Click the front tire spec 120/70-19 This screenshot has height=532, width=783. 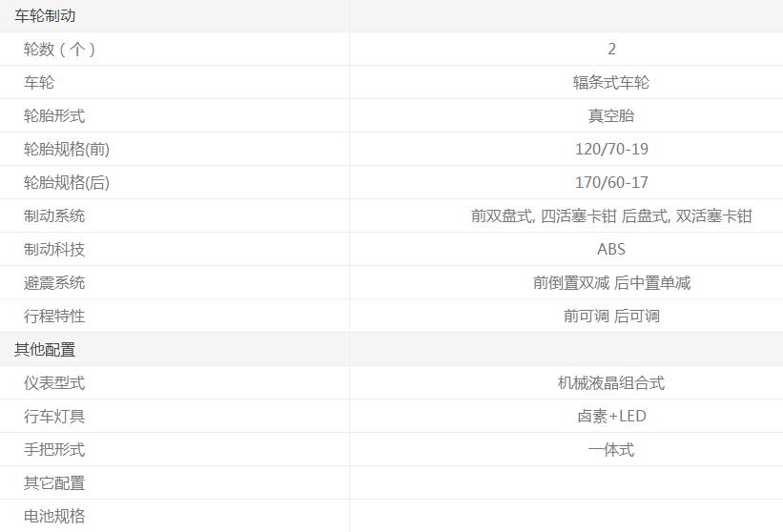611,149
